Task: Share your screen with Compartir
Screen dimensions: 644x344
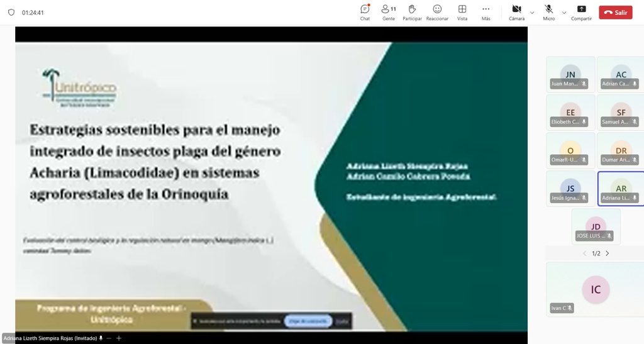Action: 581,13
